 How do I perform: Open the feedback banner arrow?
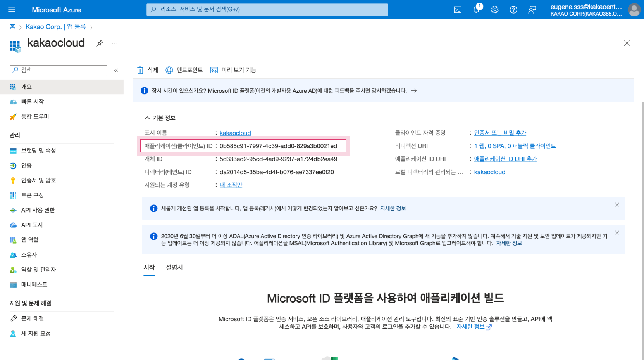(414, 91)
